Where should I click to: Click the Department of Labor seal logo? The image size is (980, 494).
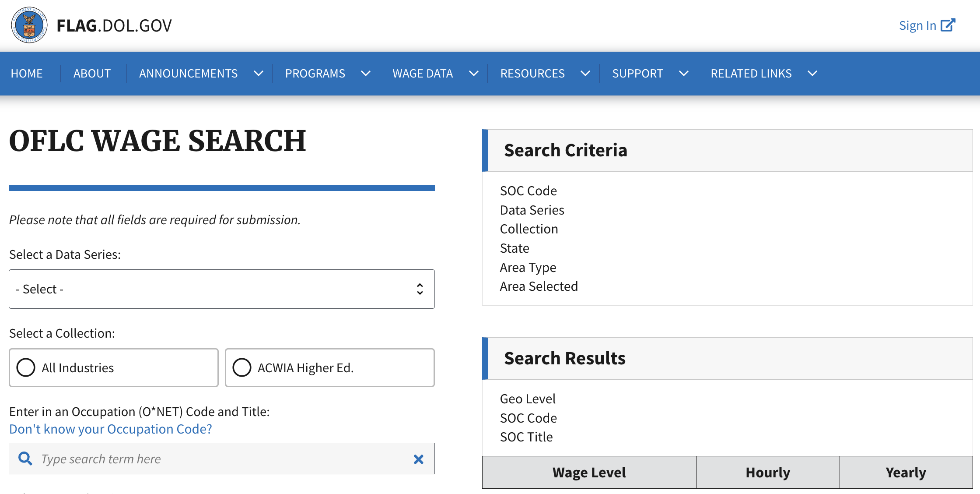[29, 25]
